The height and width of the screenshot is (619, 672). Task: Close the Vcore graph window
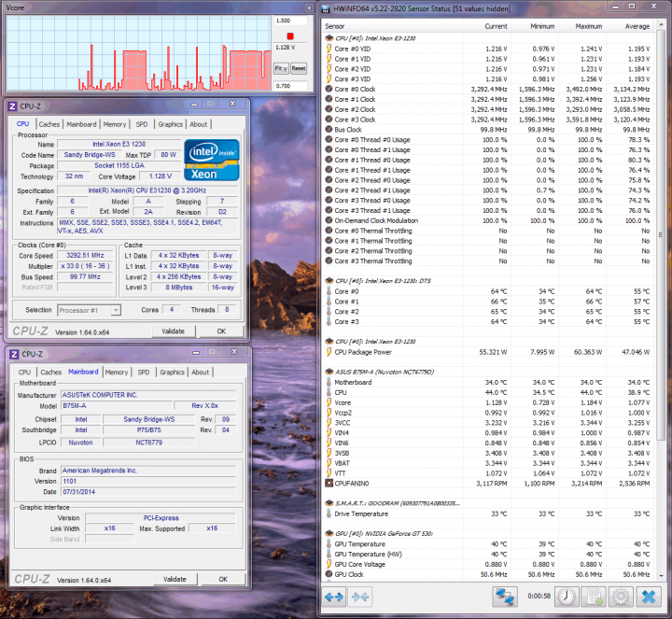click(309, 7)
